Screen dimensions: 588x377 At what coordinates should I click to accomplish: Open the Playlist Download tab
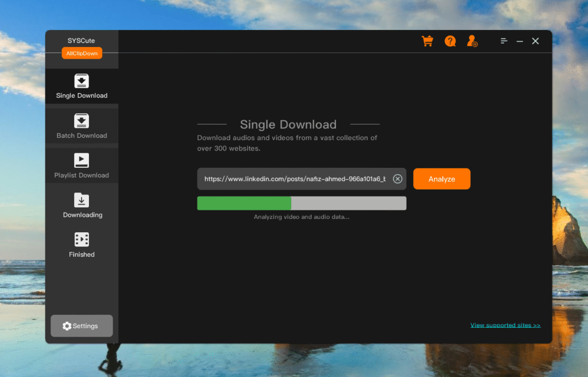(x=82, y=166)
